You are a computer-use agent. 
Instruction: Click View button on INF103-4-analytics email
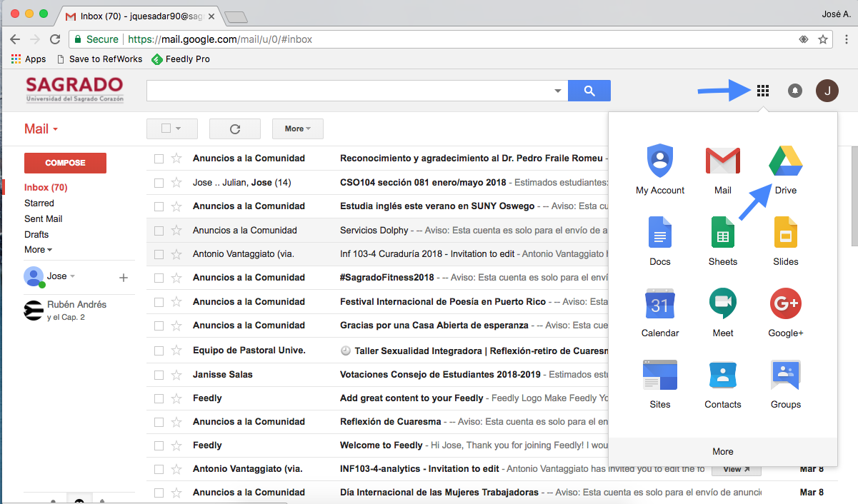[737, 469]
